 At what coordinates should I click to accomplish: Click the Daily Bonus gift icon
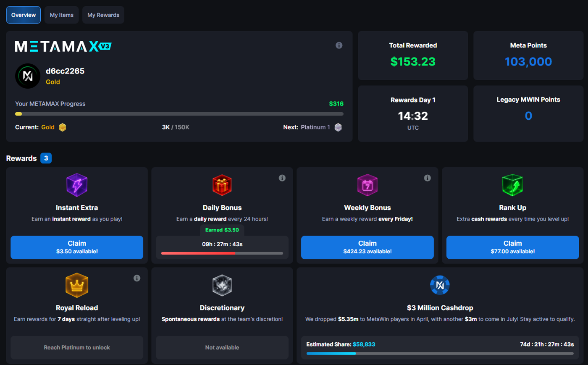222,185
